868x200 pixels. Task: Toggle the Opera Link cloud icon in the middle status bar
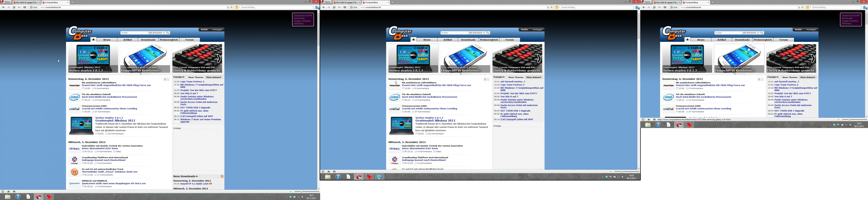coord(329,172)
